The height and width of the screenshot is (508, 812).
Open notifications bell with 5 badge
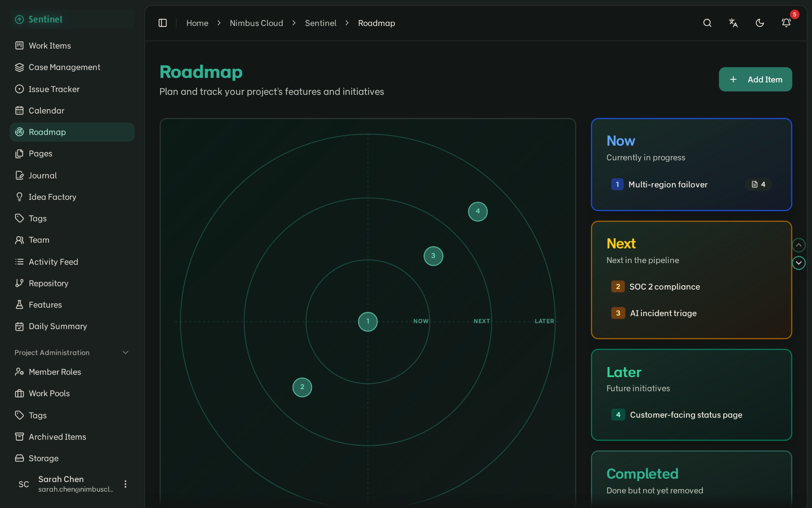[786, 23]
